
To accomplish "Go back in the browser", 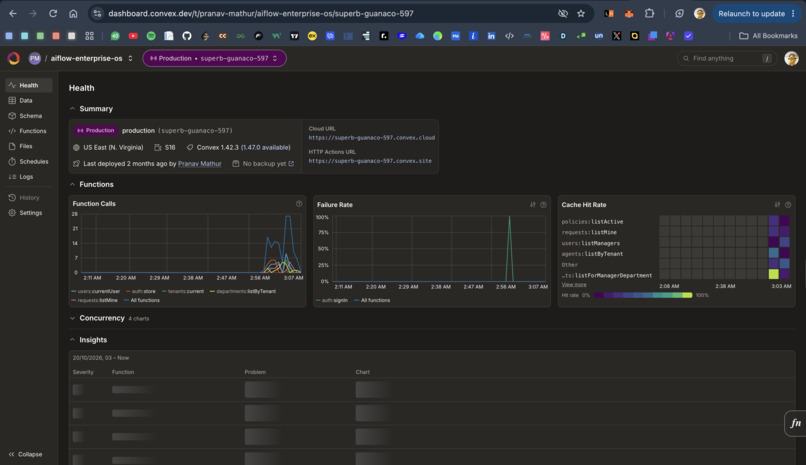I will (x=13, y=14).
